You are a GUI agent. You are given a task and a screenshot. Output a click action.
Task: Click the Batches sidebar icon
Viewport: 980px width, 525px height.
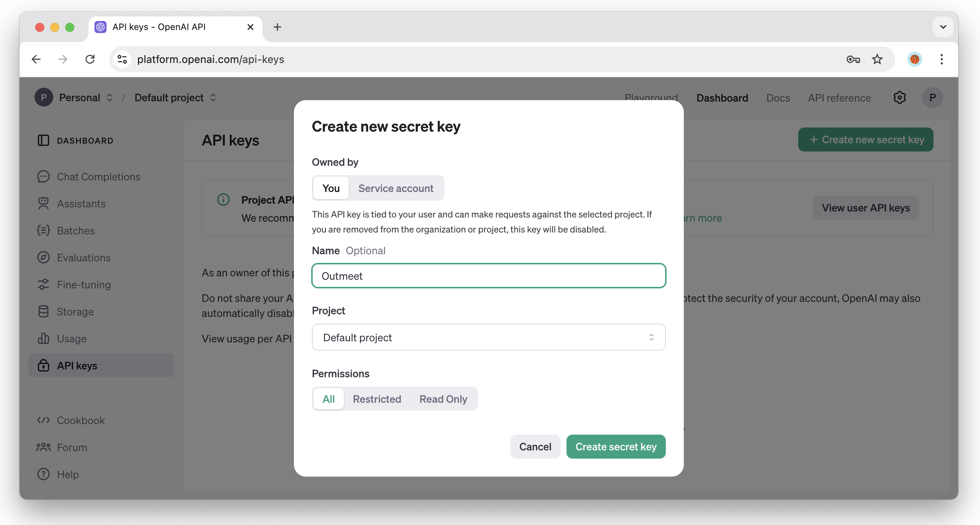point(44,230)
